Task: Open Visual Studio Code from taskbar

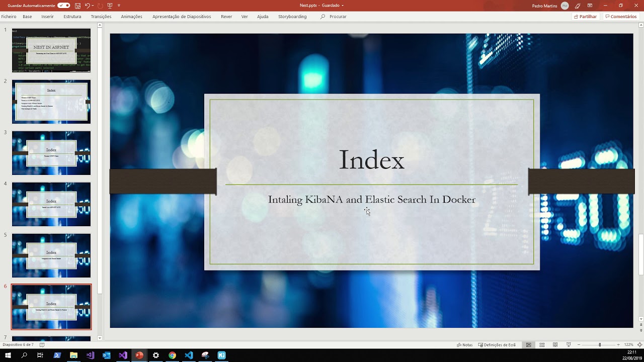Action: (x=189, y=355)
